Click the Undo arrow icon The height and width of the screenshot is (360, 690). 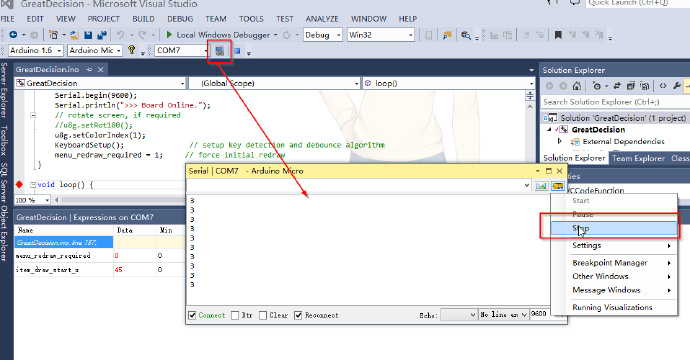120,35
